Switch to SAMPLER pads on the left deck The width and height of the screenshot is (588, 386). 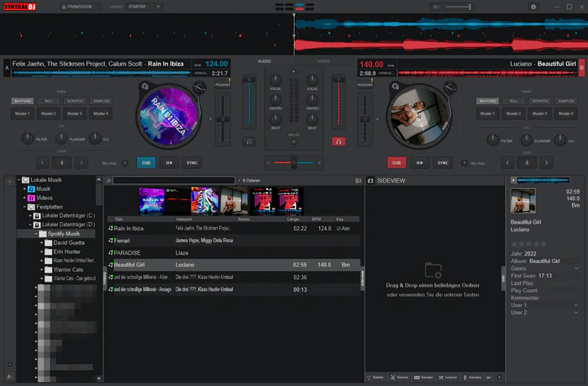102,101
